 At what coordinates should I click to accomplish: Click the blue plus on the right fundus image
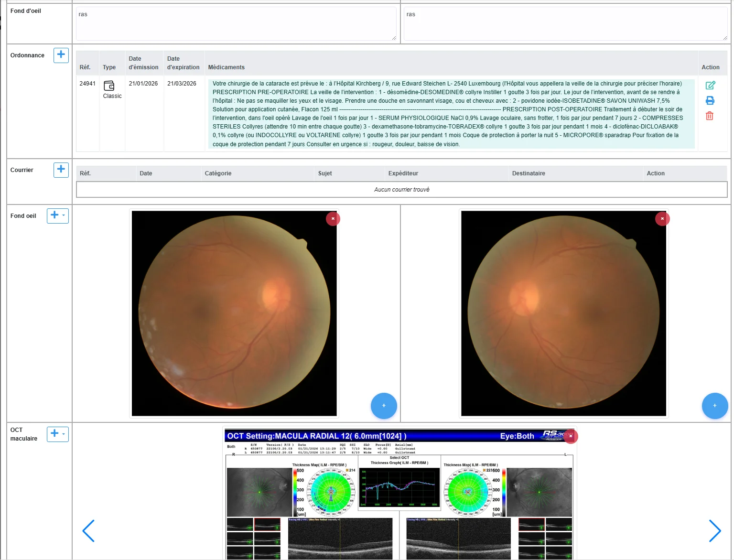[x=714, y=406]
